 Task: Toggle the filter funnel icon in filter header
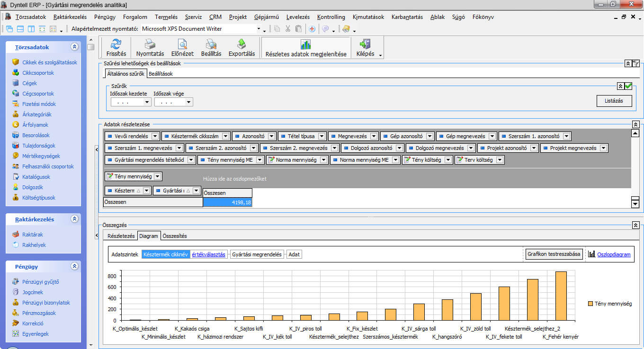coord(636,63)
